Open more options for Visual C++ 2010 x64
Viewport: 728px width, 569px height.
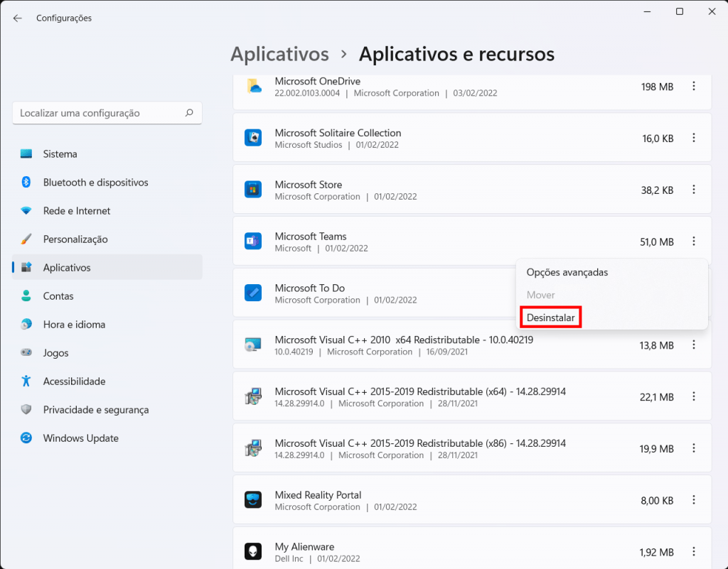click(694, 345)
